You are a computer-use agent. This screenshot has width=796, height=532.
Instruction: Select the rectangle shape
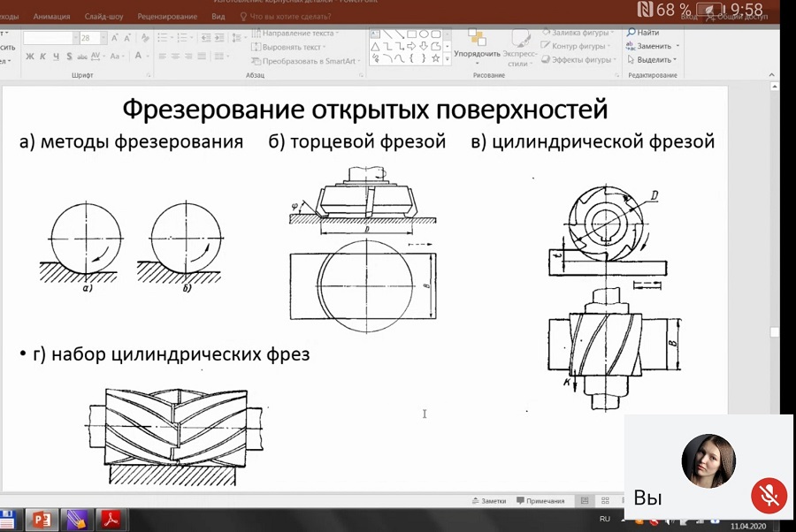click(411, 34)
